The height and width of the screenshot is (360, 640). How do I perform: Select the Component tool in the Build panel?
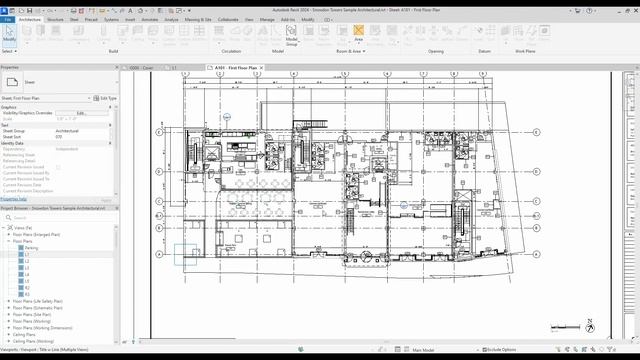[x=78, y=34]
